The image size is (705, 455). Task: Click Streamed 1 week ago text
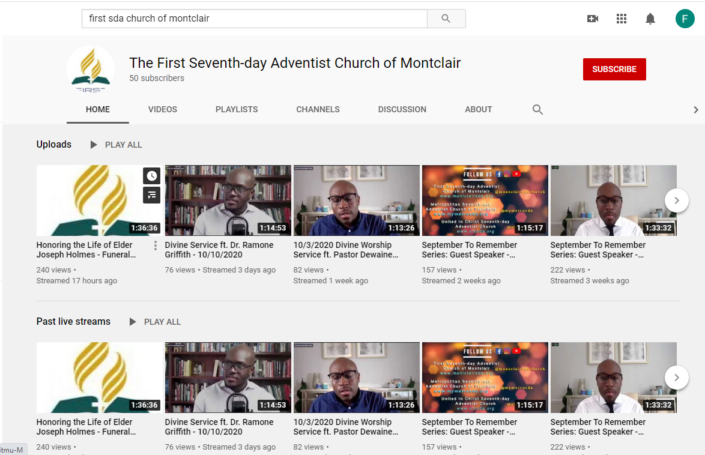tap(330, 281)
